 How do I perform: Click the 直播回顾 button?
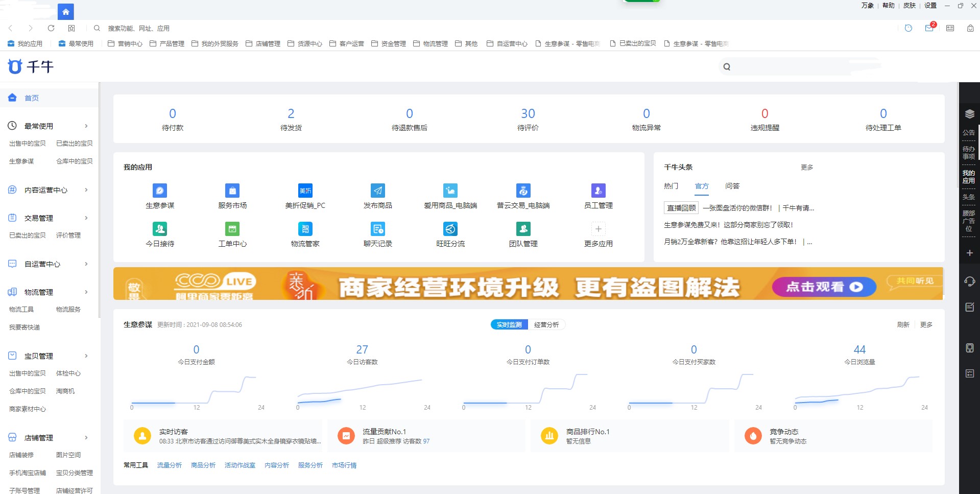[x=680, y=208]
